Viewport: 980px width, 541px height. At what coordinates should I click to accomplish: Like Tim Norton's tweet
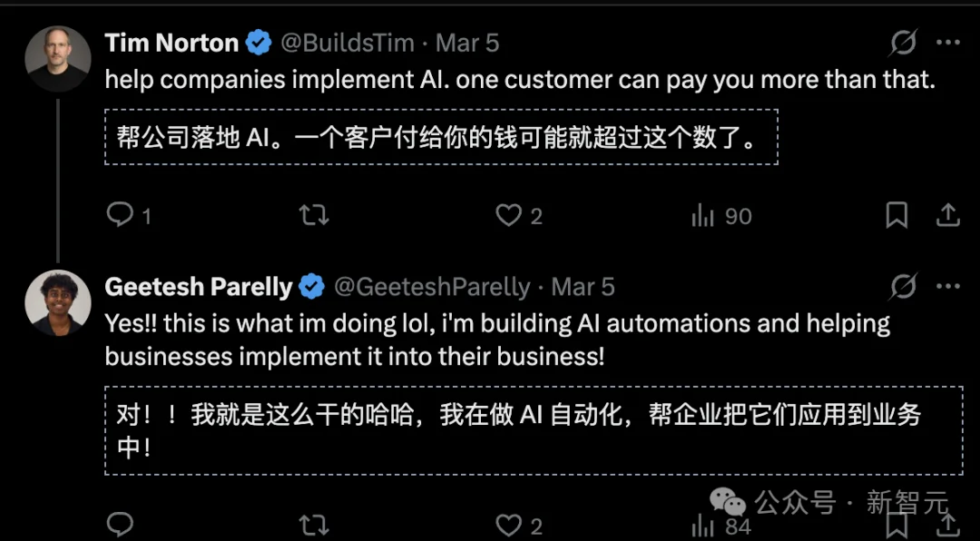(508, 215)
